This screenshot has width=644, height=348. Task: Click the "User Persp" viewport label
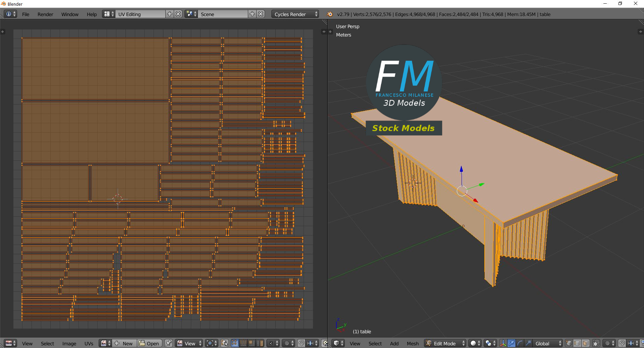(x=347, y=26)
